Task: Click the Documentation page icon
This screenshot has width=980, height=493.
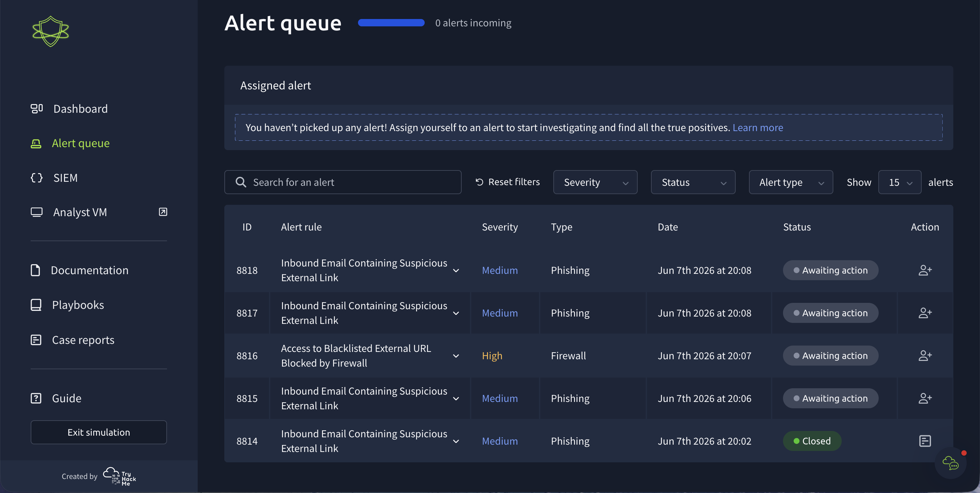Action: (35, 270)
